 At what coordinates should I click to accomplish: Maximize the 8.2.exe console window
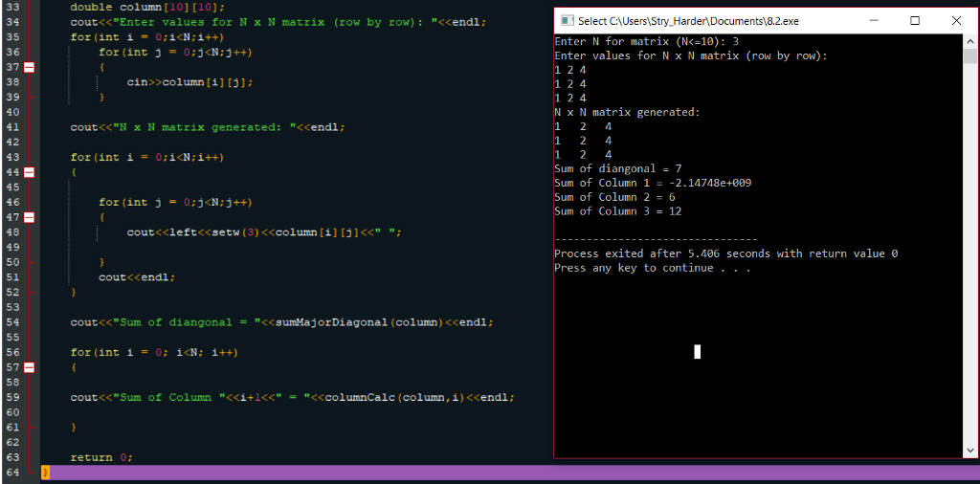(915, 21)
